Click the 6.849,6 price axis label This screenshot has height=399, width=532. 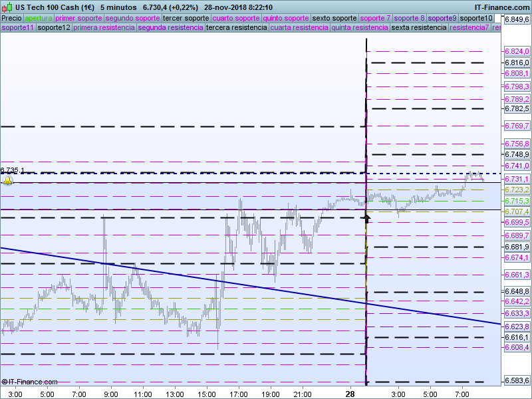(517, 19)
